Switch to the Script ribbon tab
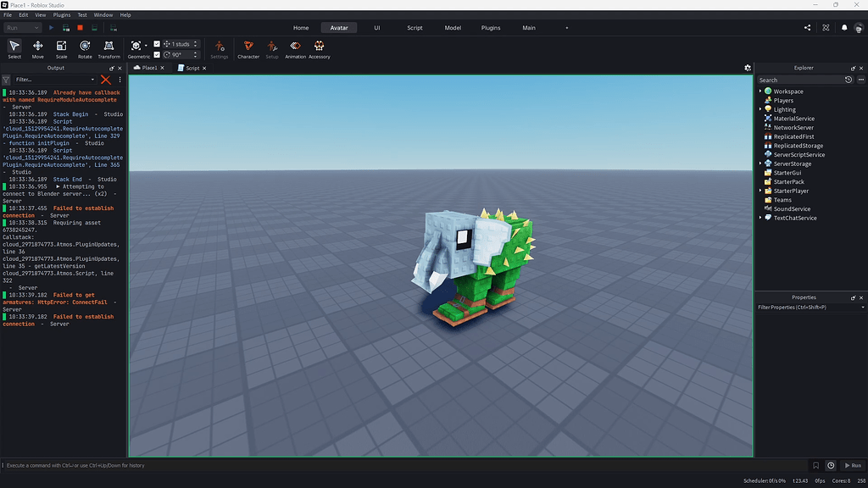 pos(415,28)
